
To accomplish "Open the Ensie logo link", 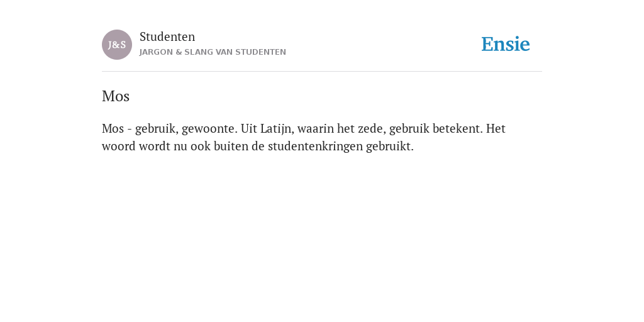I will tap(506, 45).
